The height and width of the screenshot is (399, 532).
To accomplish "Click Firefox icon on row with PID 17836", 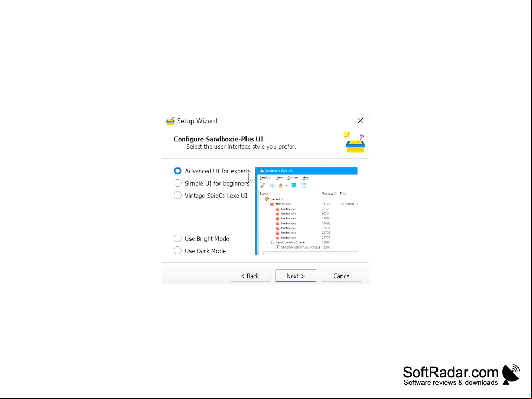I will [277, 228].
